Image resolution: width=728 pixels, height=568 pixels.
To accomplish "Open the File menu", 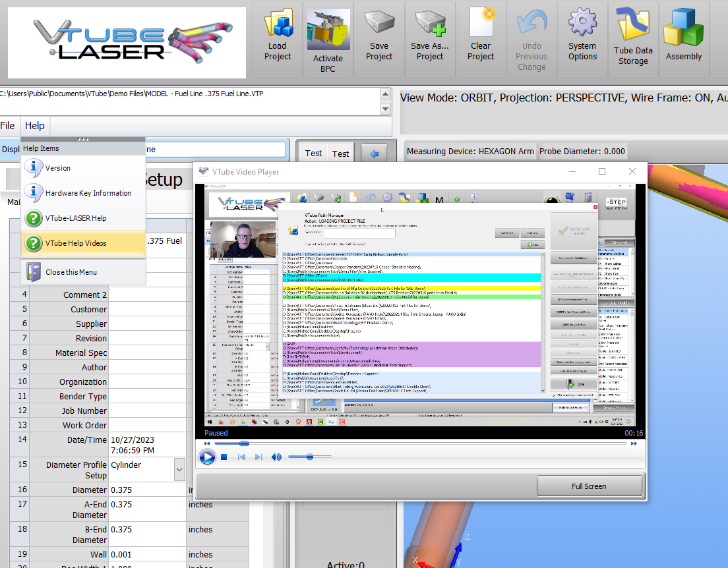I will click(7, 126).
